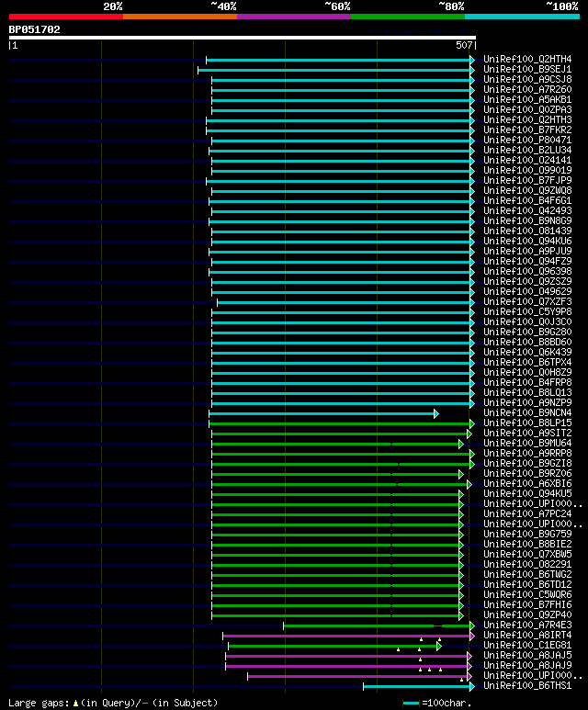Click the cyan ~100% identity color bar

tap(523, 17)
